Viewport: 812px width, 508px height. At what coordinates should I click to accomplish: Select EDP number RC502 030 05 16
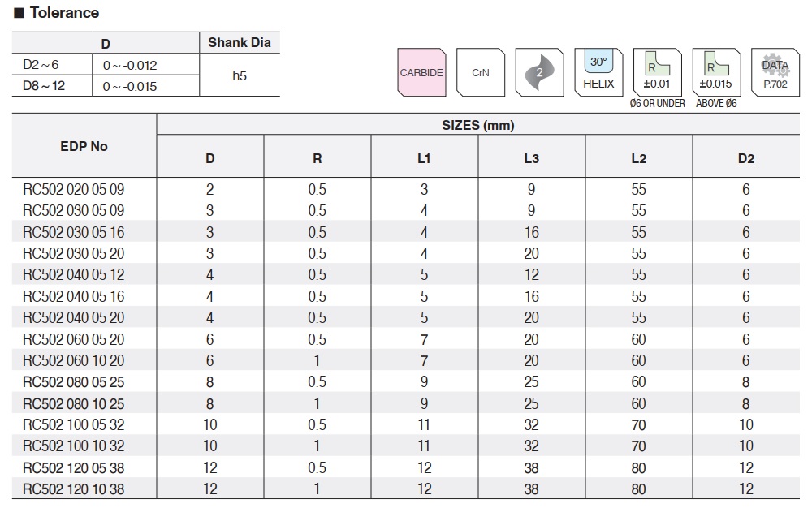click(74, 232)
